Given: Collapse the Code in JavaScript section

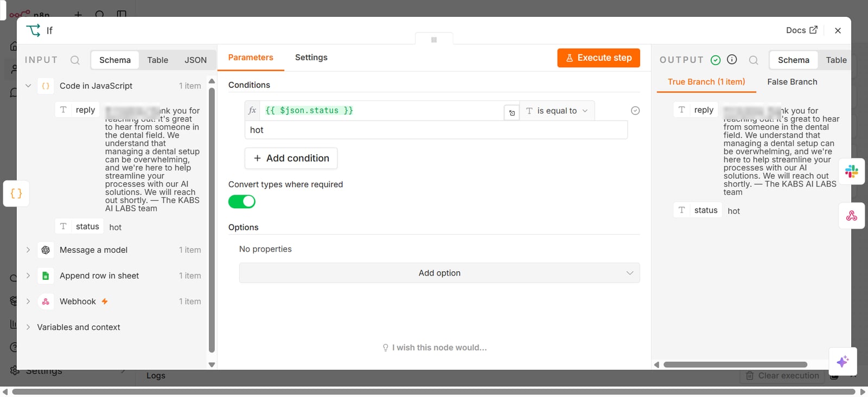Looking at the screenshot, I should (x=28, y=86).
